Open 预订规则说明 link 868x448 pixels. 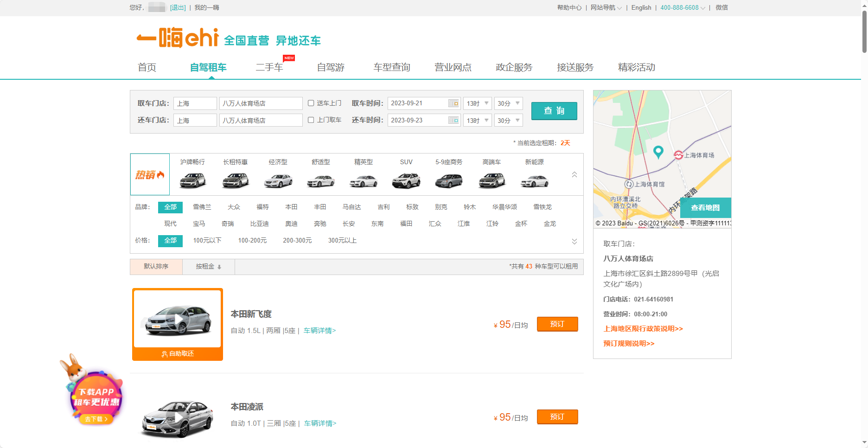coord(629,344)
